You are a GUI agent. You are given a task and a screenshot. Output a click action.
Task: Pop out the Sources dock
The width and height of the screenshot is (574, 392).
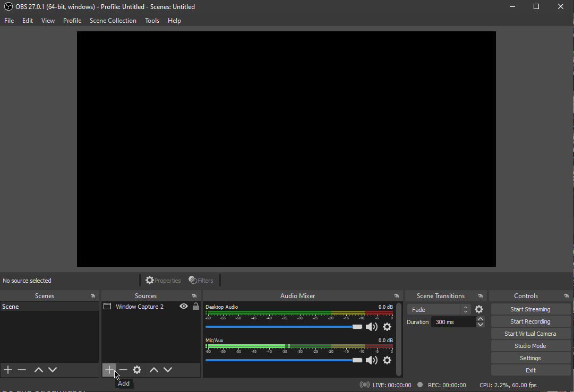tap(194, 296)
